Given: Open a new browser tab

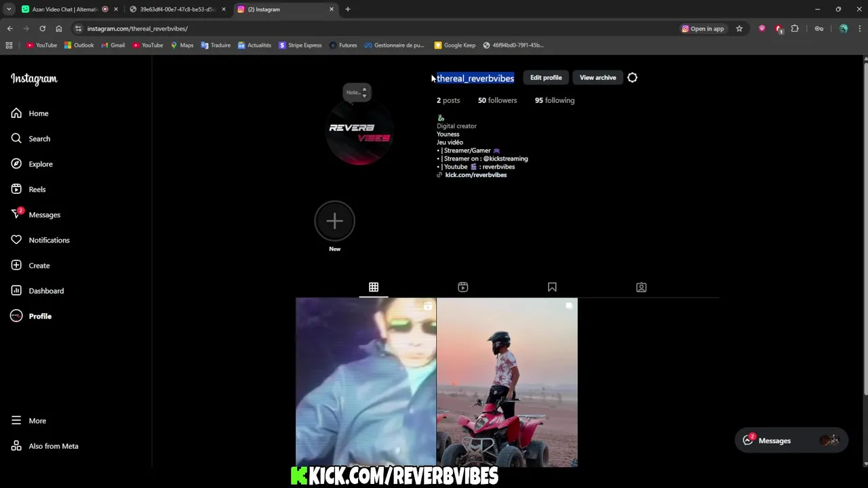Looking at the screenshot, I should pos(347,9).
